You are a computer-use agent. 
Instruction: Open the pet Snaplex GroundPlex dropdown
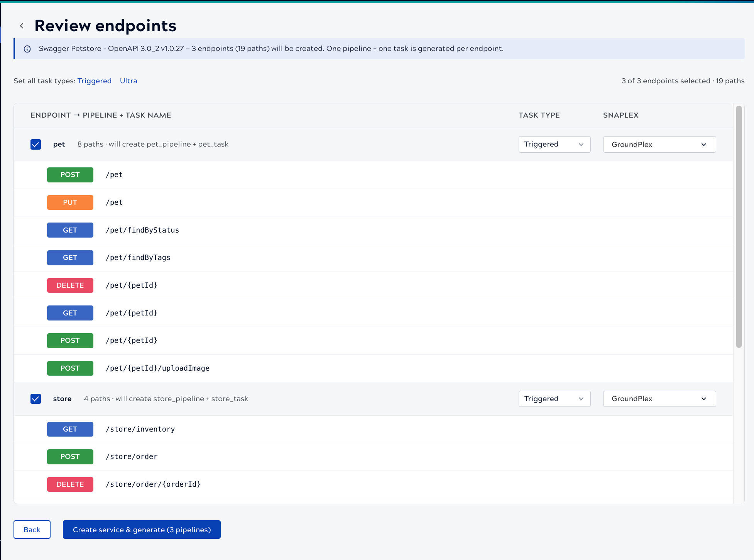(659, 144)
